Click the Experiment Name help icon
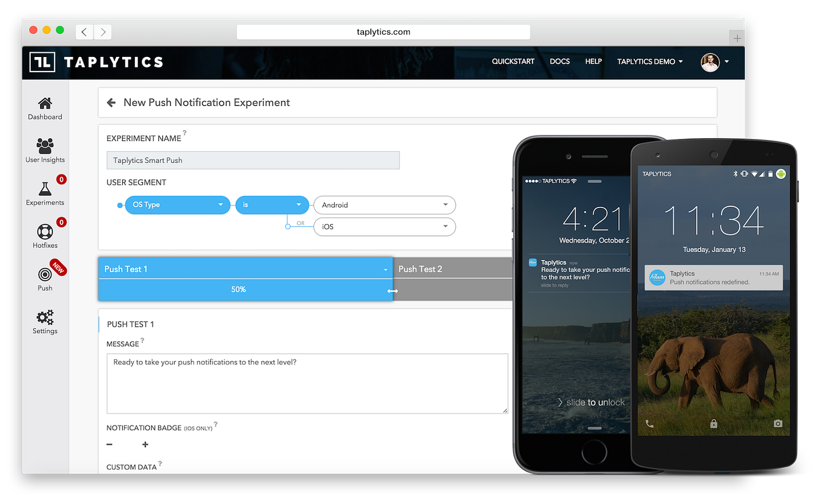The height and width of the screenshot is (504, 814). 185,133
